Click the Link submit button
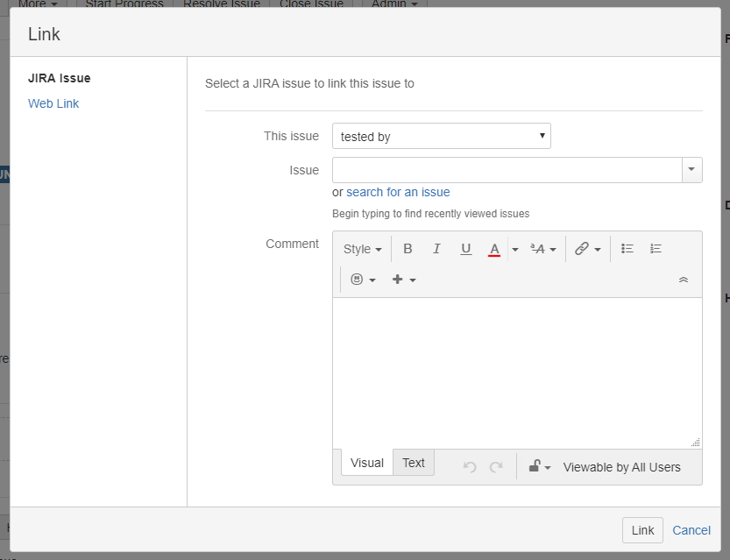730x560 pixels. (642, 530)
